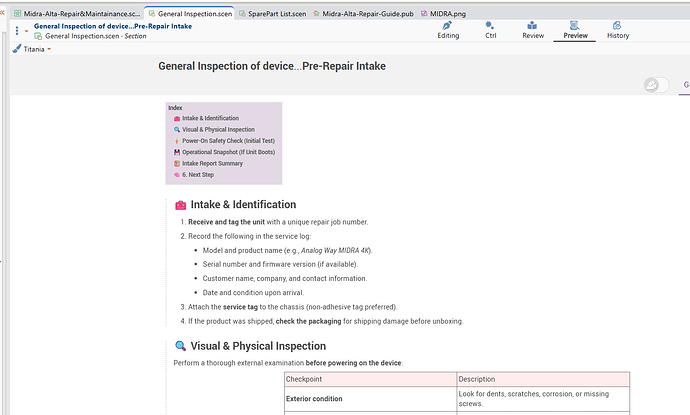Jump to Intake & Identification in index

[210, 118]
